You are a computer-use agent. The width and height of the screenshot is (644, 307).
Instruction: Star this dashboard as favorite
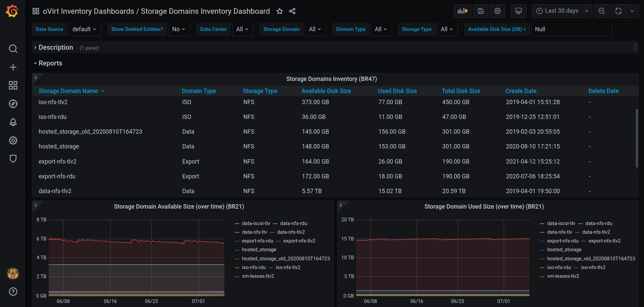pos(279,11)
